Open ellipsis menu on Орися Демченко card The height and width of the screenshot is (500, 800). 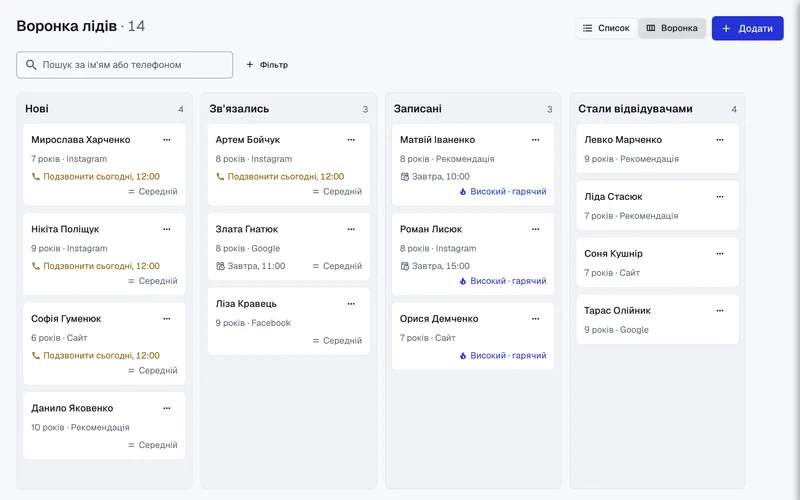(x=536, y=319)
